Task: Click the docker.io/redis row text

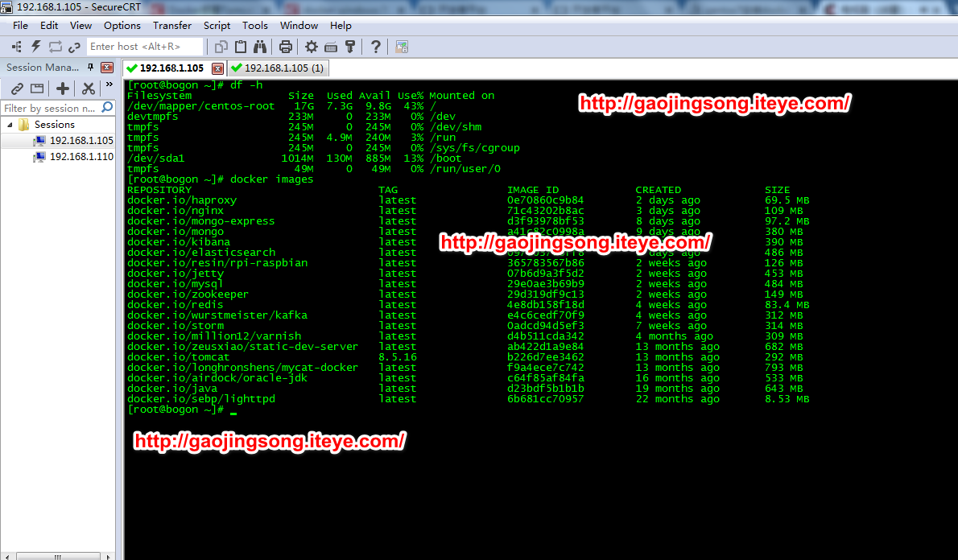Action: click(175, 305)
